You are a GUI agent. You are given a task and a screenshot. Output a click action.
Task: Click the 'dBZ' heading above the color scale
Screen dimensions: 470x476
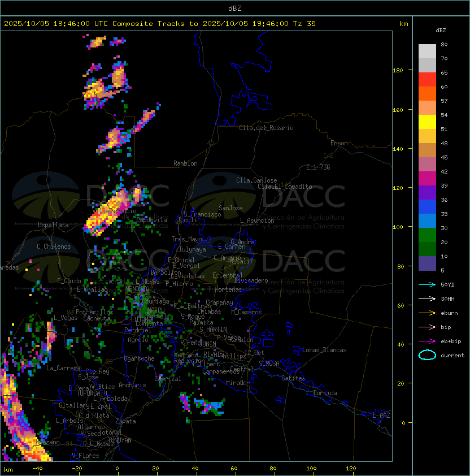[x=441, y=31]
